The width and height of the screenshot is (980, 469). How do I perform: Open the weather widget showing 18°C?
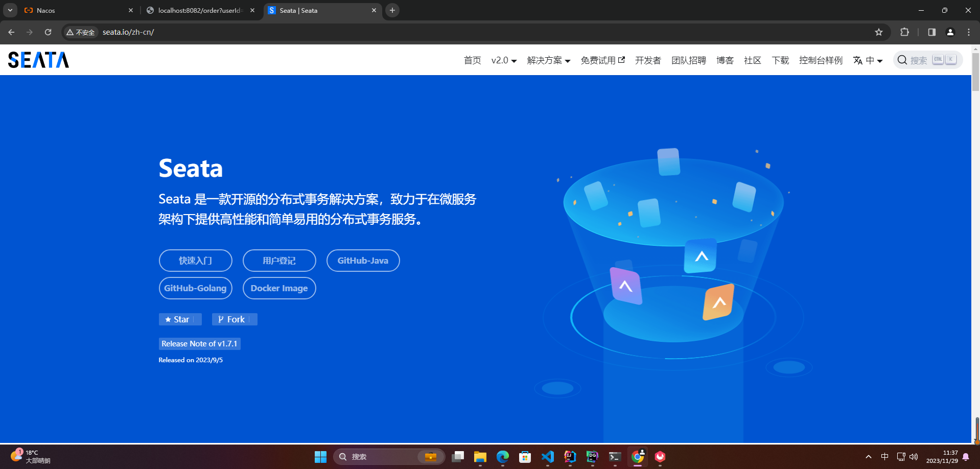(x=31, y=456)
